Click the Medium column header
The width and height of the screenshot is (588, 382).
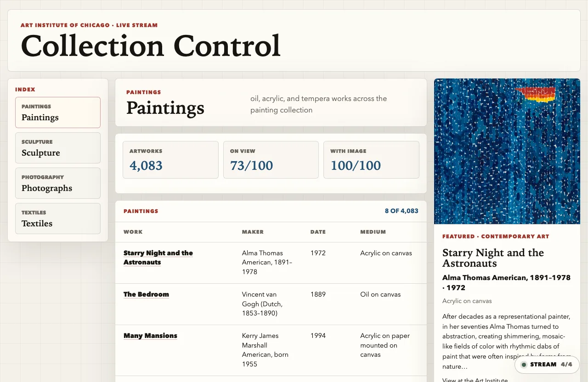tap(373, 232)
